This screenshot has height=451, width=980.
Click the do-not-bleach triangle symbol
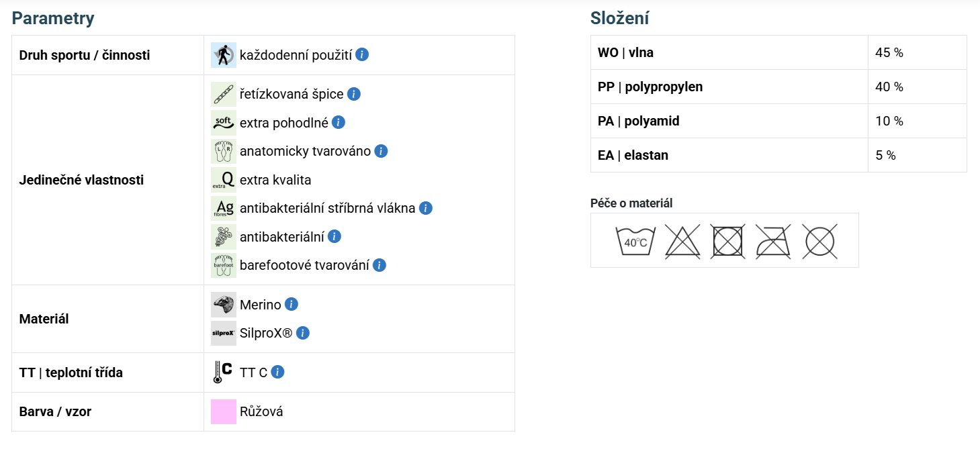click(682, 241)
